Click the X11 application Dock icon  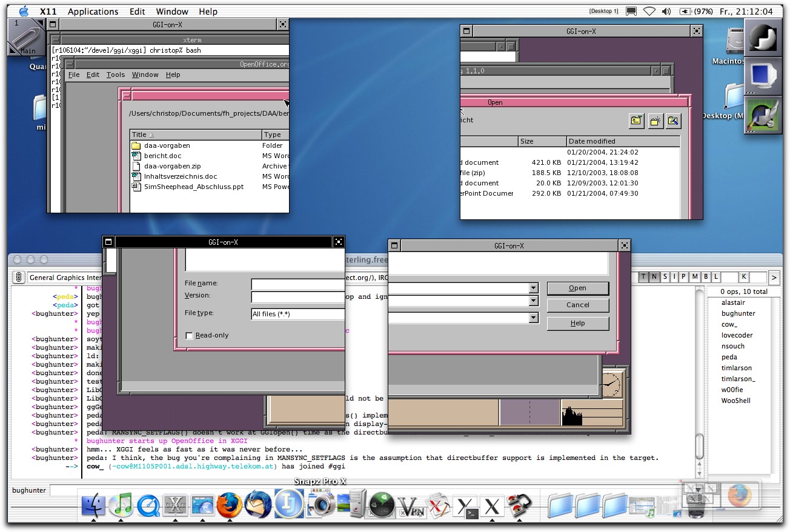tap(493, 505)
